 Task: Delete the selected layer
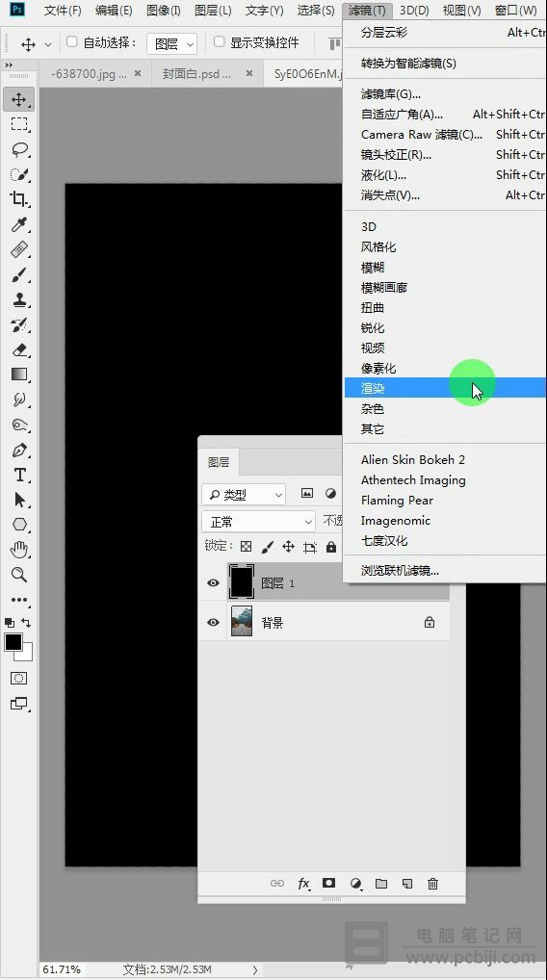(432, 883)
